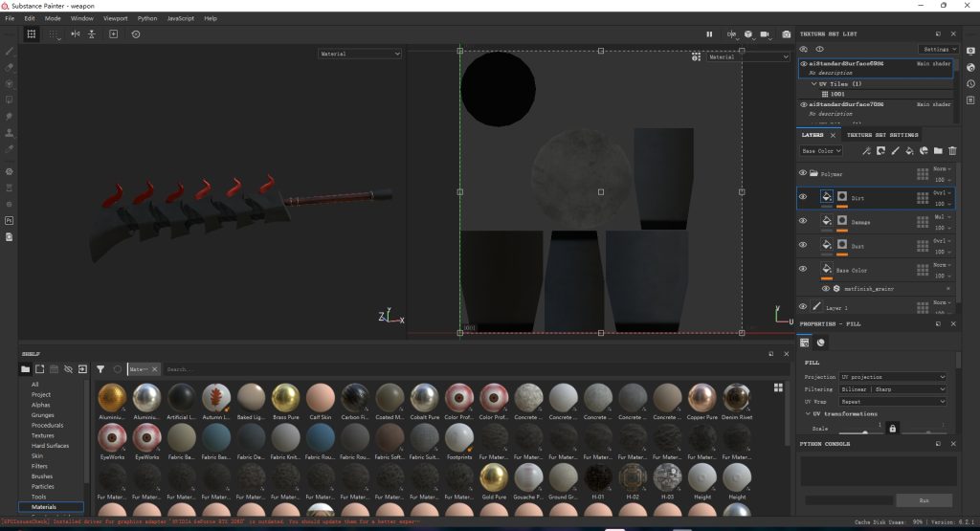Select the Hard Surfaces shelf category
The height and width of the screenshot is (531, 980).
click(50, 446)
